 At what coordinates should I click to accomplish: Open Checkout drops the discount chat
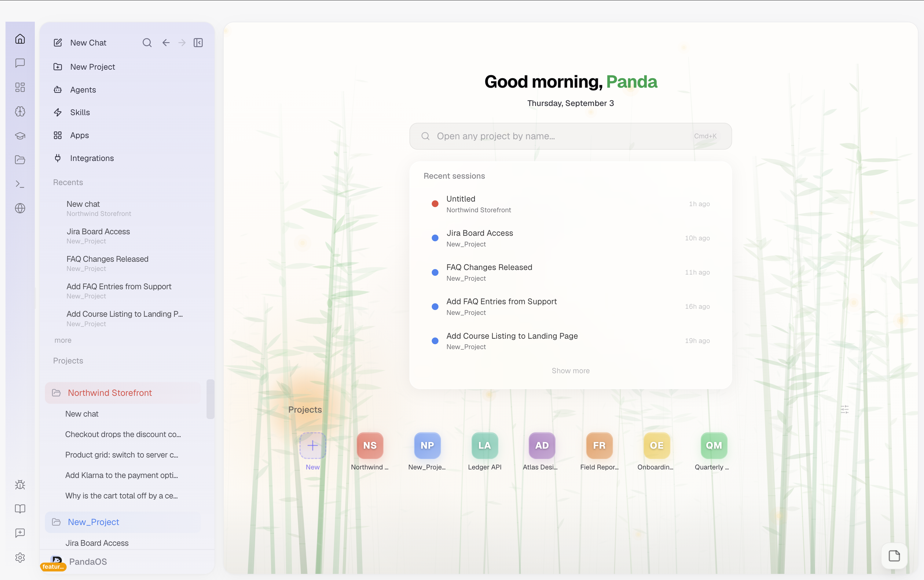[123, 434]
